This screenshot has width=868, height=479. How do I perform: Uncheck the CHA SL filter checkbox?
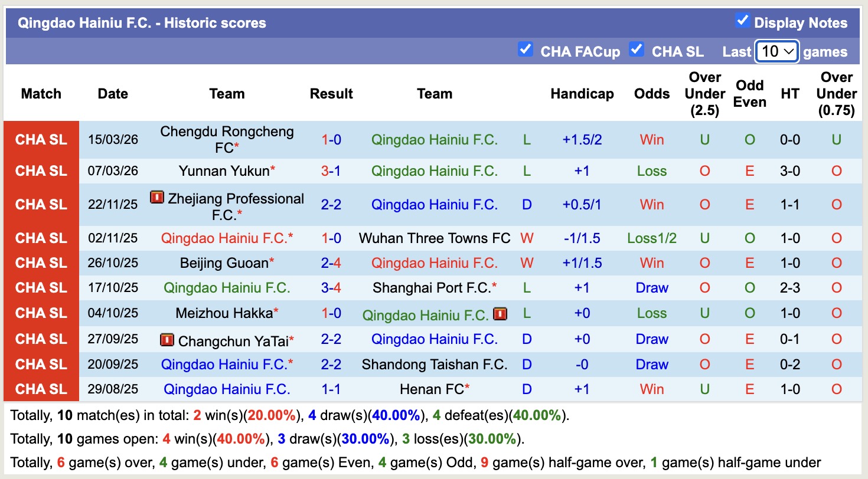636,50
